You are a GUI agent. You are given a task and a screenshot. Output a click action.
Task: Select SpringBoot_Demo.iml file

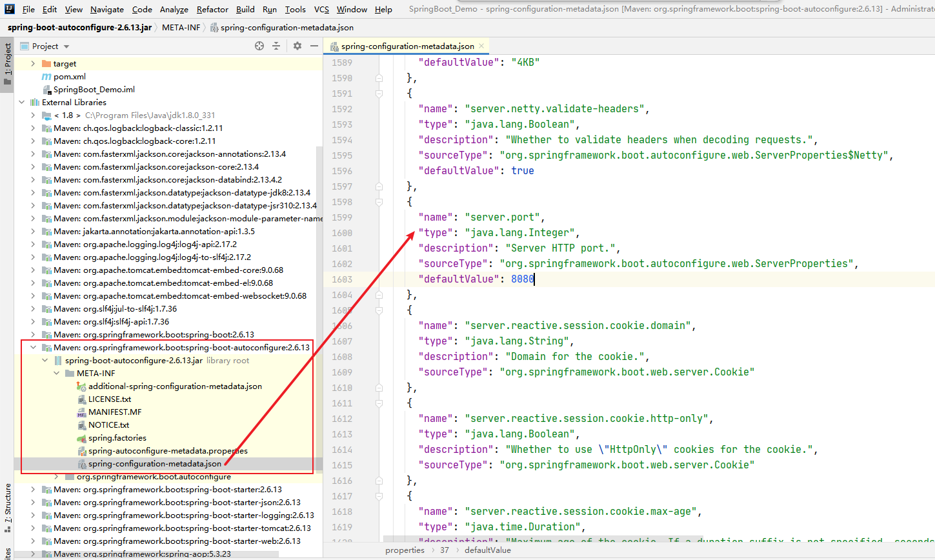[x=94, y=89]
